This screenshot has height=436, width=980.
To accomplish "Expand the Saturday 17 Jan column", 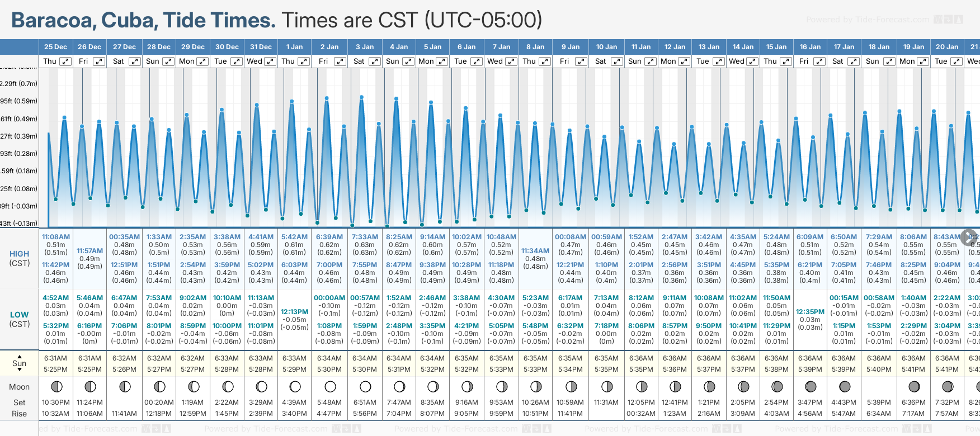I will [x=854, y=61].
